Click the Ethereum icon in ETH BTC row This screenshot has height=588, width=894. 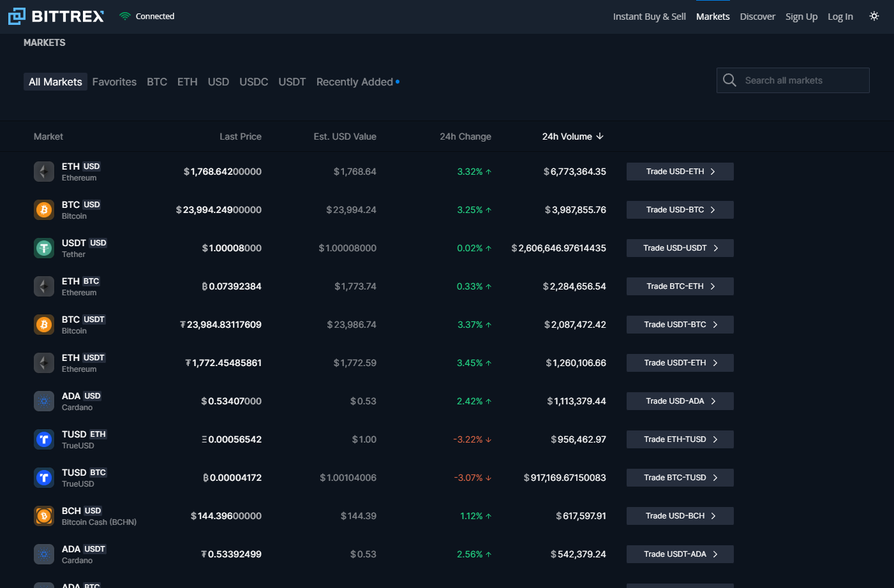point(44,286)
